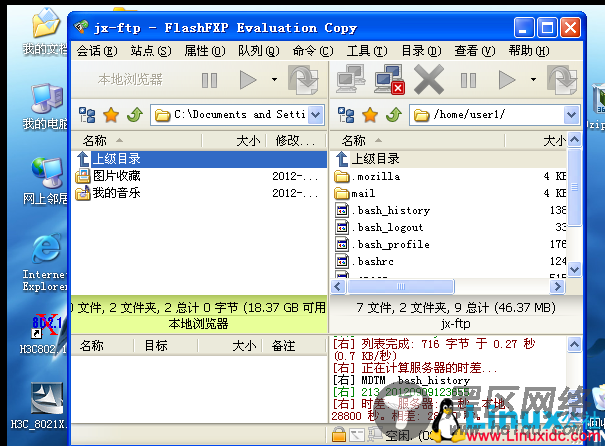Click the remote pane pause button
The height and width of the screenshot is (446, 605).
point(468,80)
